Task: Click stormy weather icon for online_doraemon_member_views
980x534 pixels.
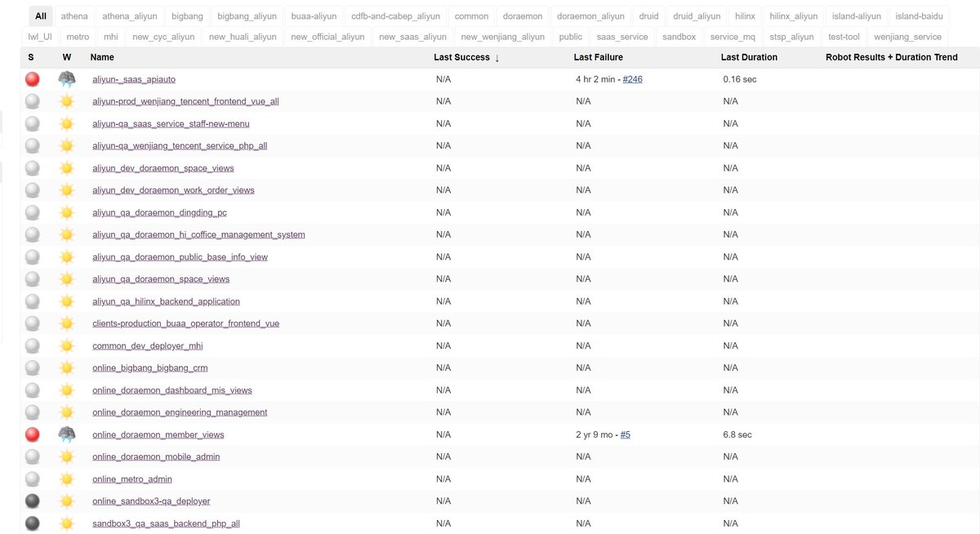Action: (67, 434)
